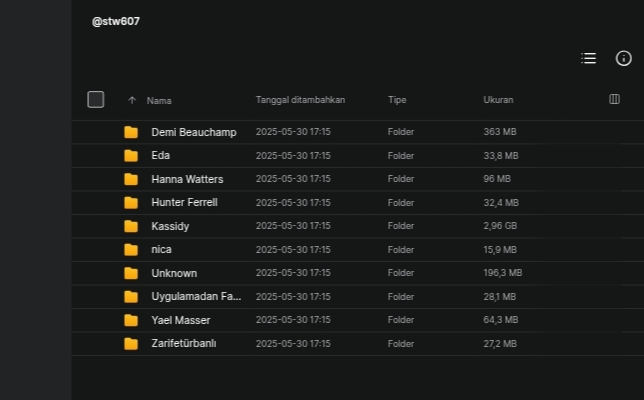Viewport: 644px width, 400px height.
Task: Tick the select-all checkbox in header
Action: click(96, 99)
